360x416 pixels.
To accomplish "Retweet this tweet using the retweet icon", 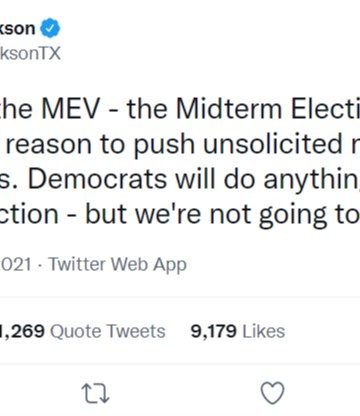I will 96,393.
